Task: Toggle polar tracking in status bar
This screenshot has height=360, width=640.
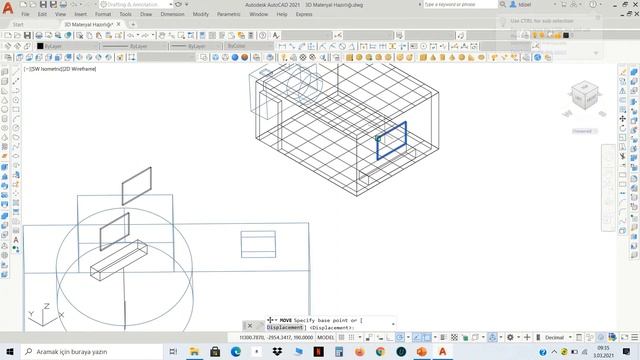Action: click(399, 338)
